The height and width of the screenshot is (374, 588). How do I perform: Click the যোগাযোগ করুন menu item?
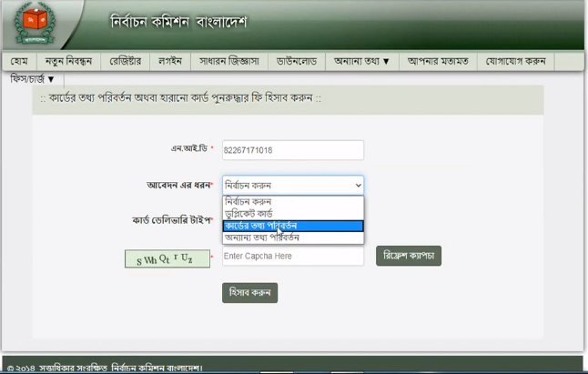click(x=515, y=61)
